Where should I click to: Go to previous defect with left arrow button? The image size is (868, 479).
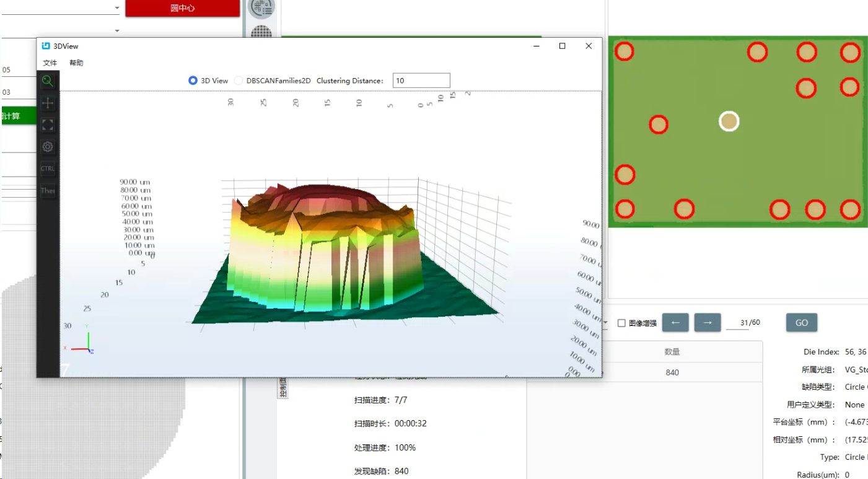point(675,322)
